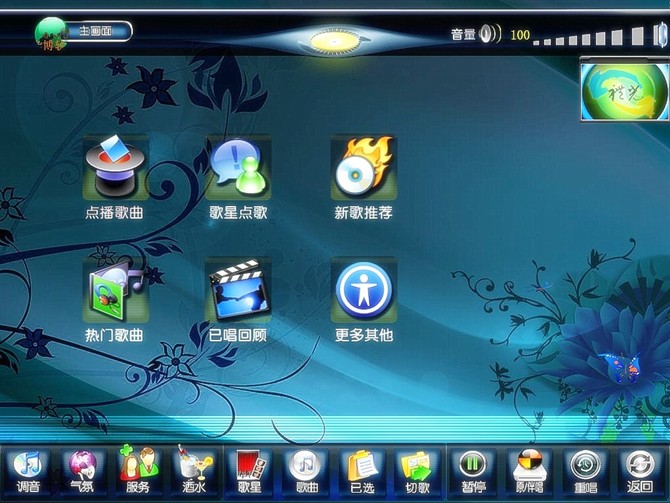This screenshot has width=670, height=503.
Task: Click the 调音 tuning icon
Action: (28, 470)
